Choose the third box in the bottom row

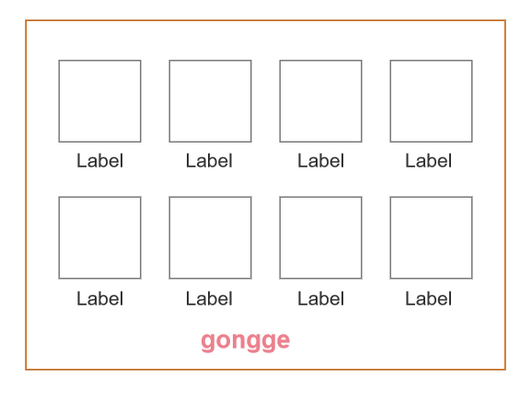point(320,237)
